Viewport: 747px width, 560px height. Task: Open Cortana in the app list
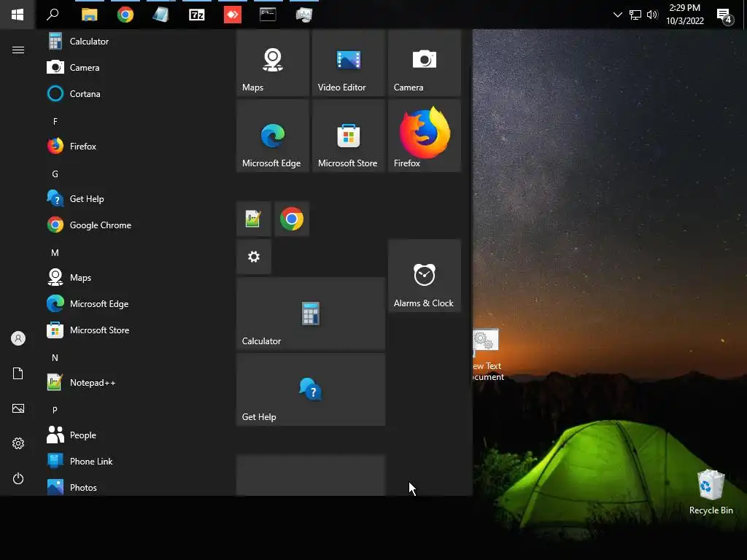tap(136, 94)
